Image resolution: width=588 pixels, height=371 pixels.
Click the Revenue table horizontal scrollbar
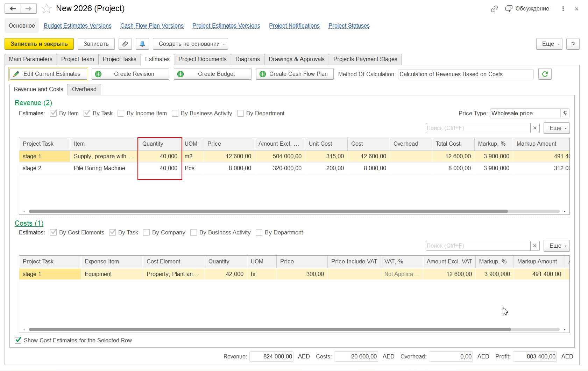pyautogui.click(x=268, y=211)
